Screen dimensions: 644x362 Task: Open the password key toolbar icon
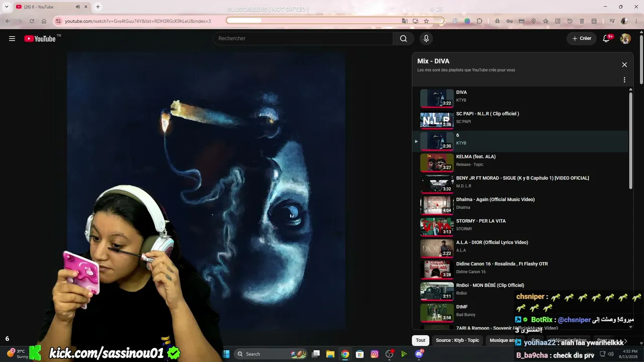click(509, 21)
